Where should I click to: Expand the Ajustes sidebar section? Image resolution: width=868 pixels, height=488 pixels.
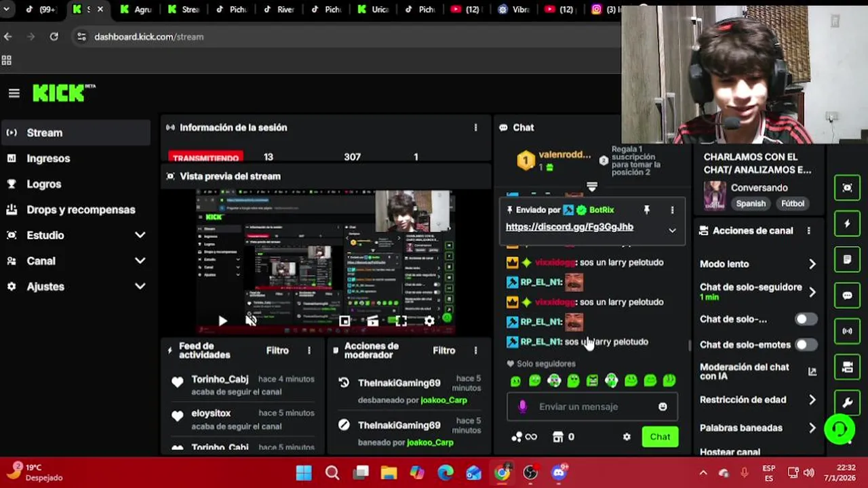140,287
